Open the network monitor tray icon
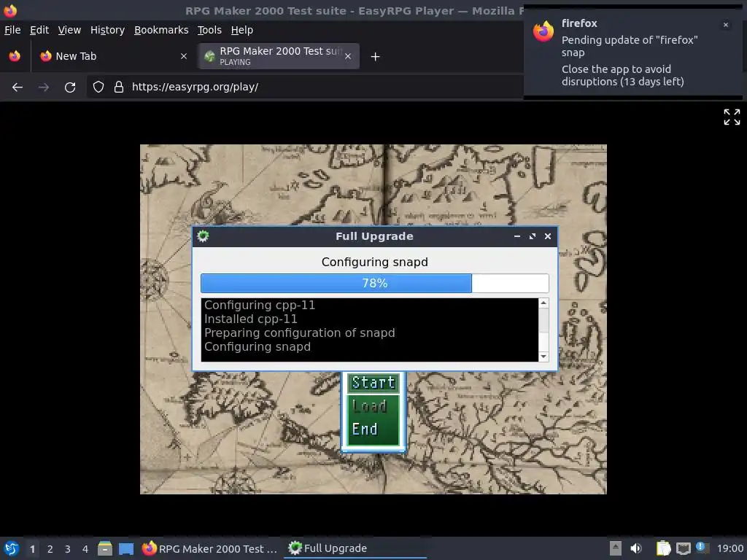The height and width of the screenshot is (560, 747). coord(683,548)
